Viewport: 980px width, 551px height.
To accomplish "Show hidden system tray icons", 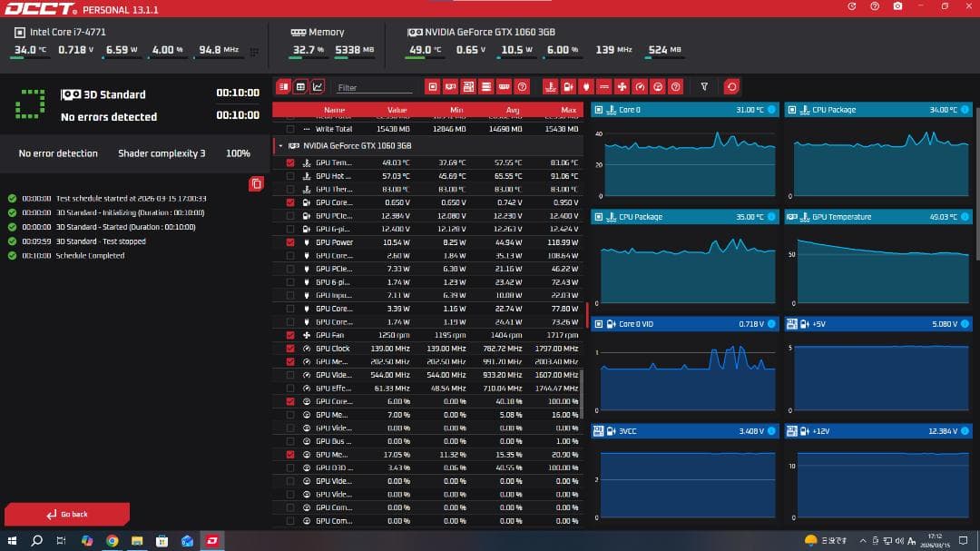I will click(862, 540).
